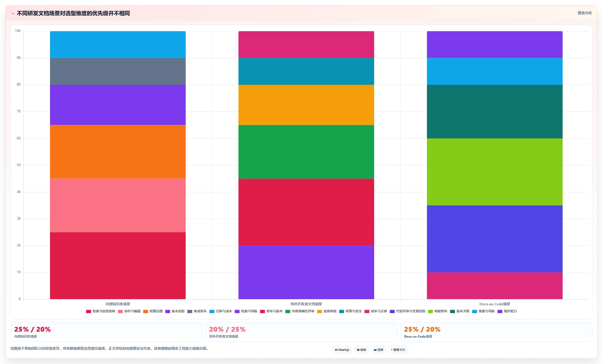Hide the 代码评审与变更追踪 dataset via legend
Viewport: 603px width, 364px height.
(x=407, y=311)
